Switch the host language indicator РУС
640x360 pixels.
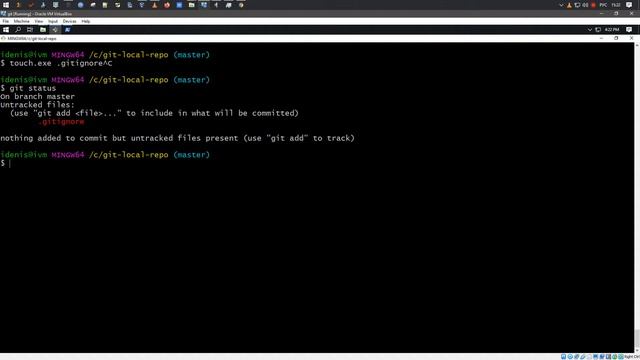tap(603, 5)
